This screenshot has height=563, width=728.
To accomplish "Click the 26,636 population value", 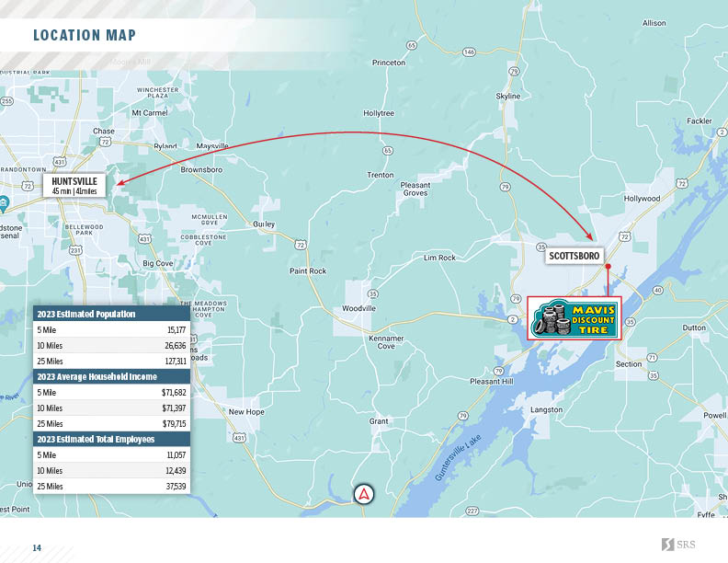I will [x=175, y=346].
